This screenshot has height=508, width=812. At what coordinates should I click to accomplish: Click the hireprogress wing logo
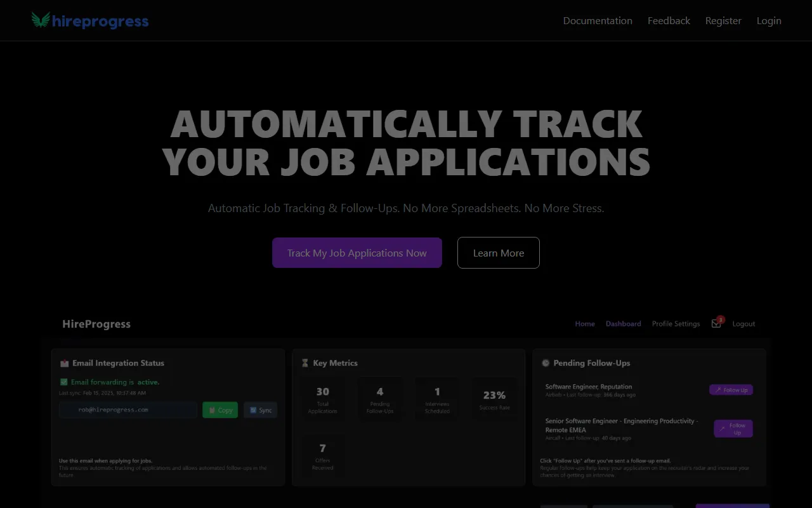[41, 20]
